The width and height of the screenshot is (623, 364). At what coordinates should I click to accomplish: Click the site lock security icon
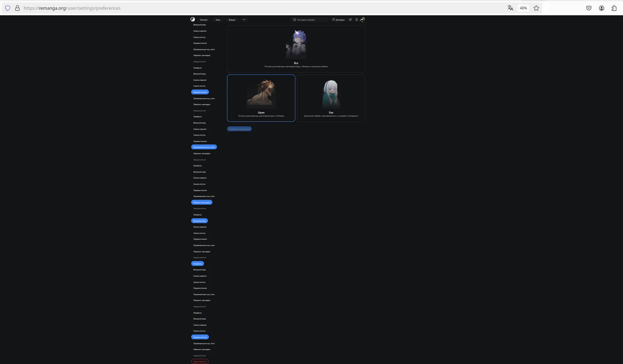pos(17,8)
